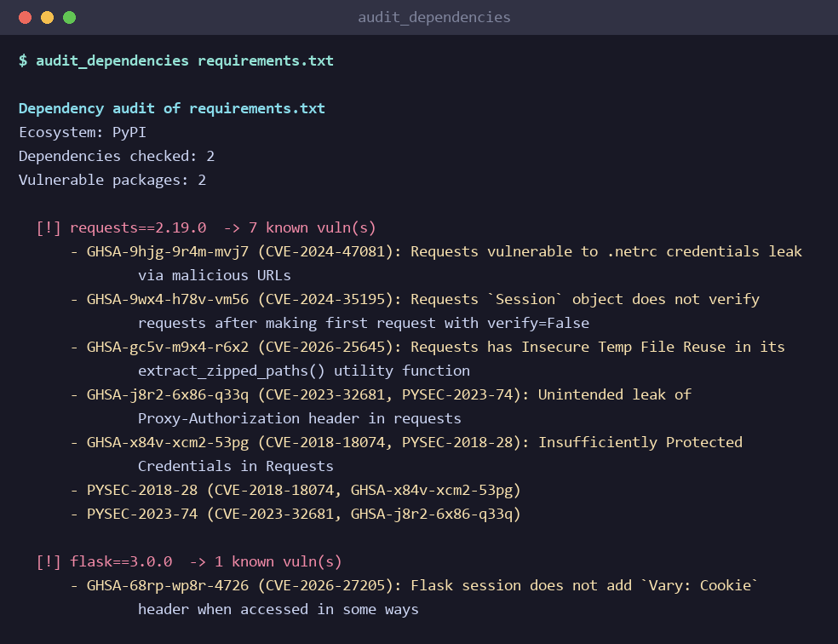Click the 'requests==2.19.0 -> 7 known vuln(s)' line
This screenshot has height=644, width=838.
point(206,227)
